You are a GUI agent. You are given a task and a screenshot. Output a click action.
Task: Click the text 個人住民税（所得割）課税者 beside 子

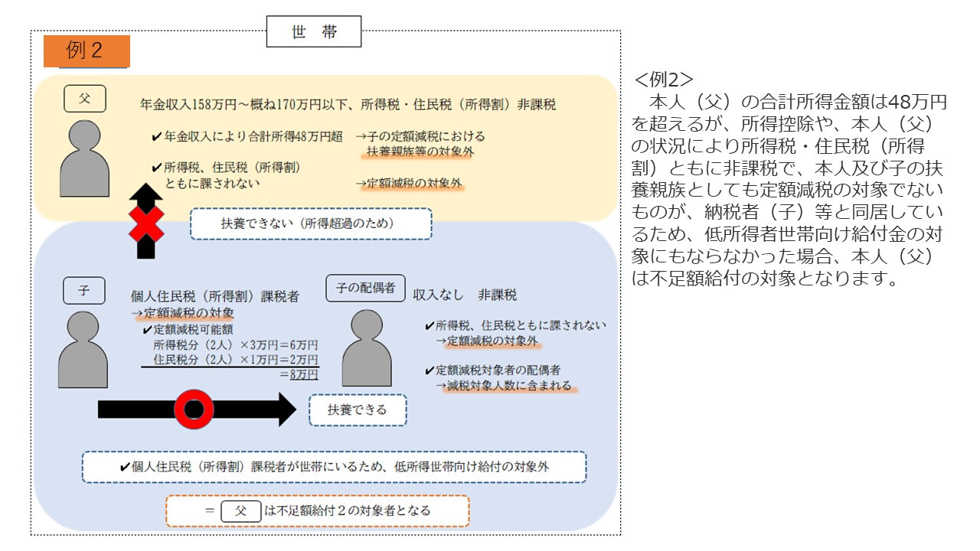[x=214, y=296]
